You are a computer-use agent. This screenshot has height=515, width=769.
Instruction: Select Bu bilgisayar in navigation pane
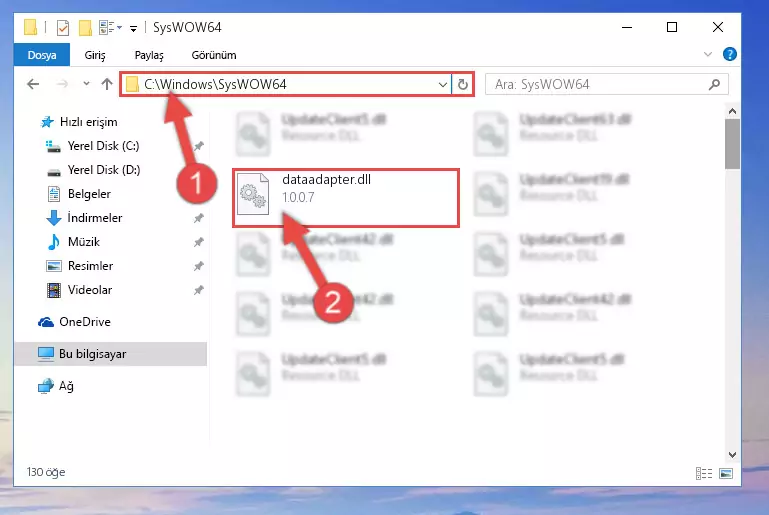coord(110,354)
